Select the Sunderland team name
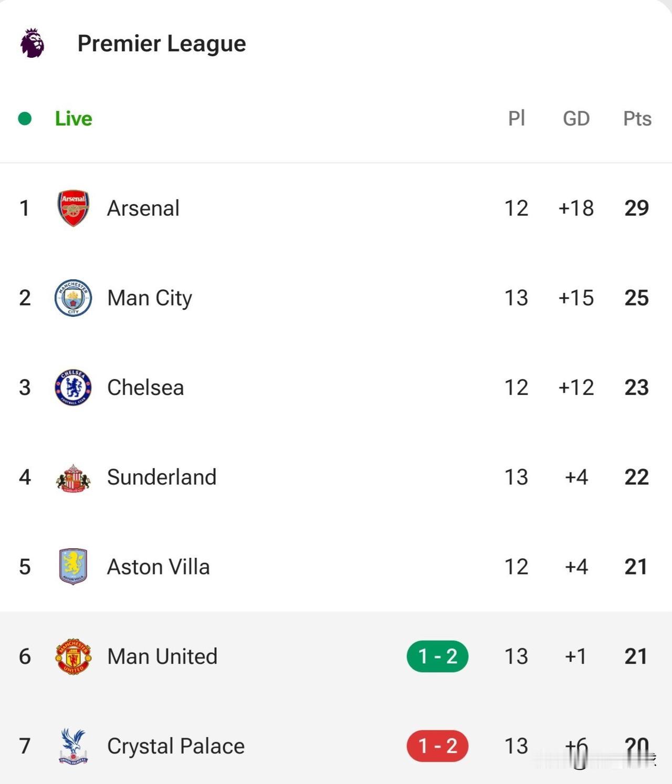 pos(162,477)
